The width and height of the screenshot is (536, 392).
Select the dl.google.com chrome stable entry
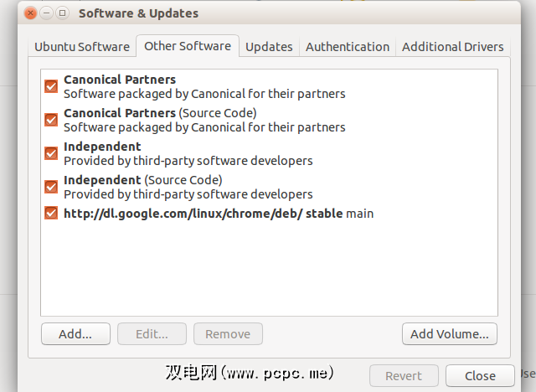(219, 214)
